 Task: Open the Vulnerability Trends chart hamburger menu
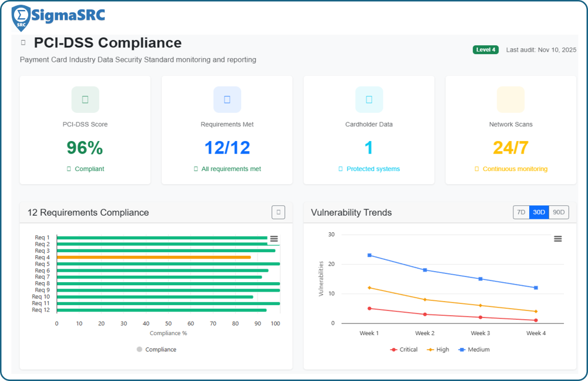(558, 239)
